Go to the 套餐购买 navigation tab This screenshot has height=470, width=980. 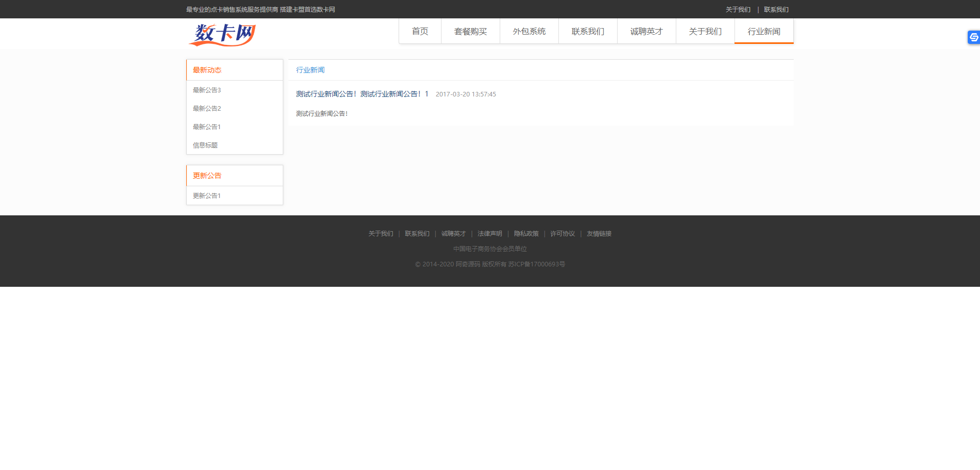point(471,32)
